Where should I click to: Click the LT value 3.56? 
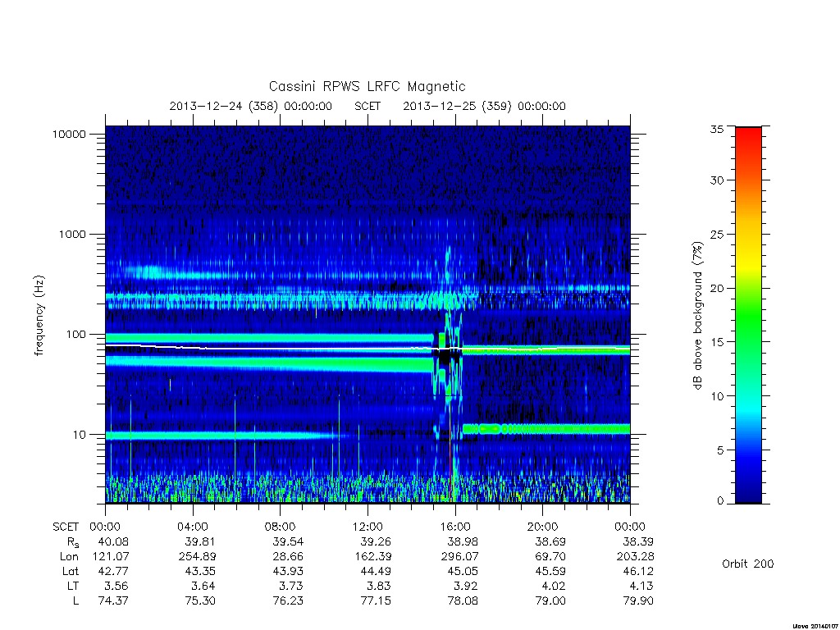coord(116,586)
